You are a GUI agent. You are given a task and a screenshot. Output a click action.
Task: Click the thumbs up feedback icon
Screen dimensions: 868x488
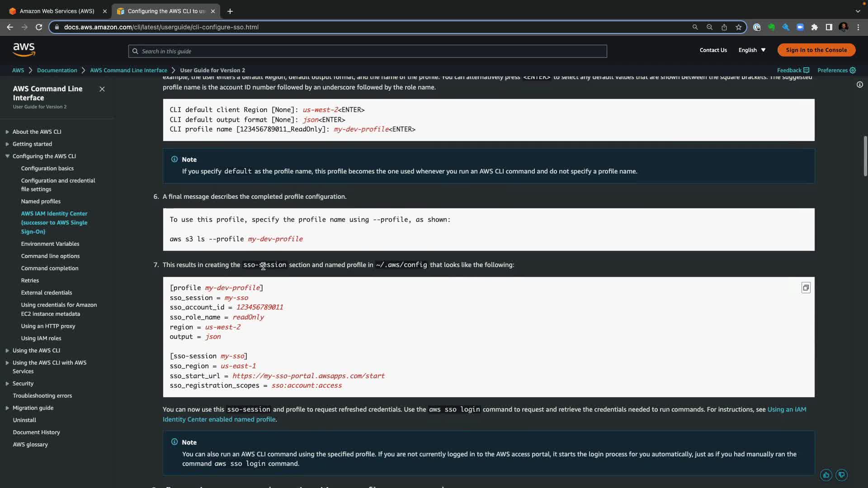pyautogui.click(x=826, y=475)
